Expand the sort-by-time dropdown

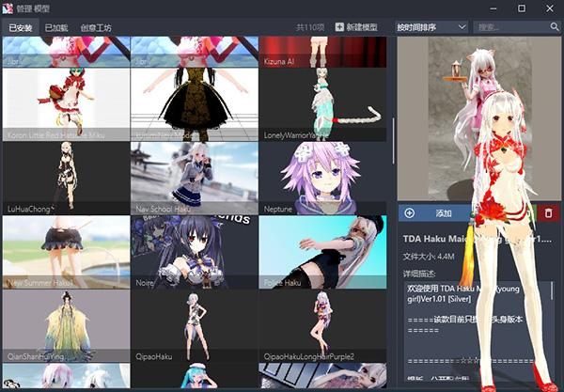click(431, 27)
